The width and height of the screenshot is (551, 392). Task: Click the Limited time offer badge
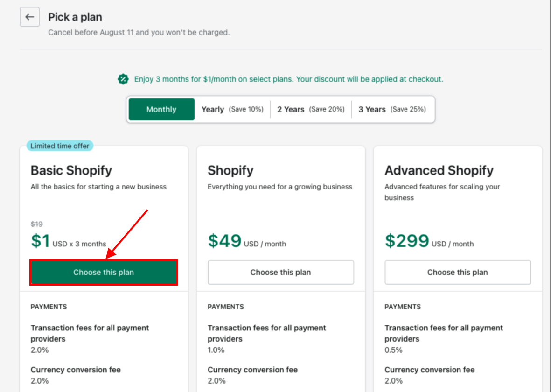tap(60, 146)
